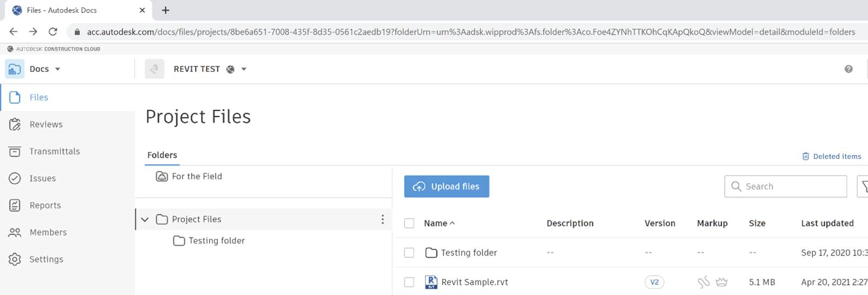
Task: Click the browser forward arrow
Action: coord(33,32)
